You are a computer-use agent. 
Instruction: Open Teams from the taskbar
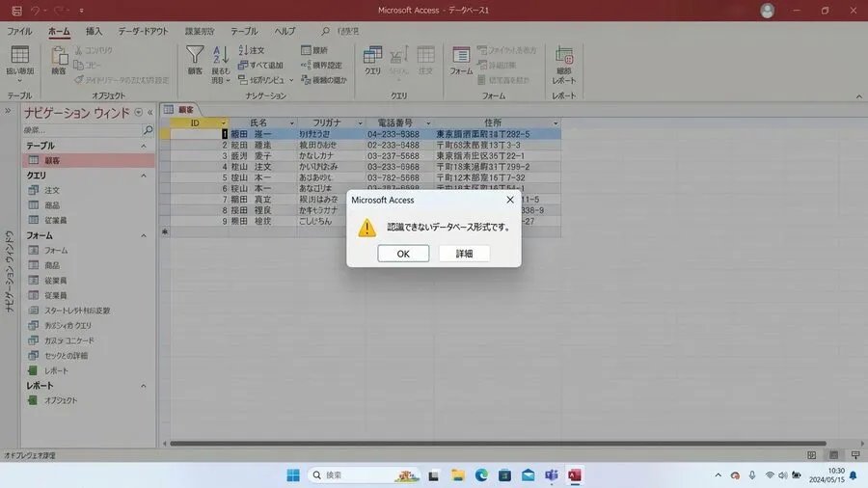[552, 474]
